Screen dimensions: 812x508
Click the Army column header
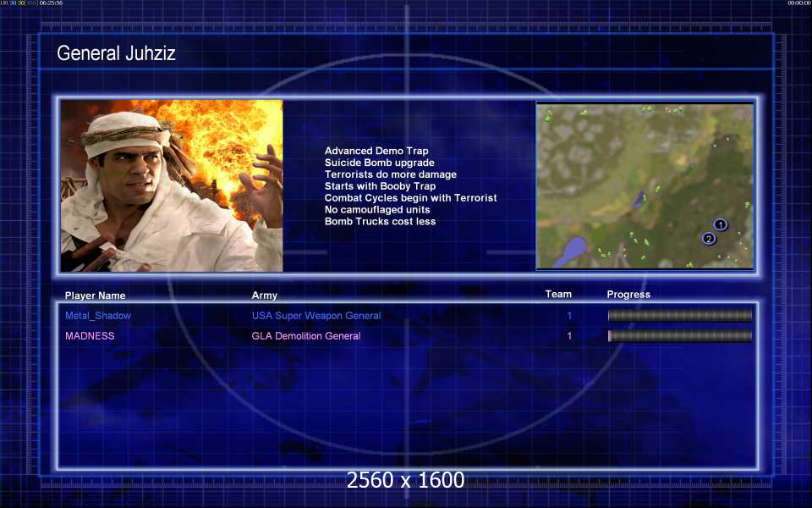click(264, 295)
